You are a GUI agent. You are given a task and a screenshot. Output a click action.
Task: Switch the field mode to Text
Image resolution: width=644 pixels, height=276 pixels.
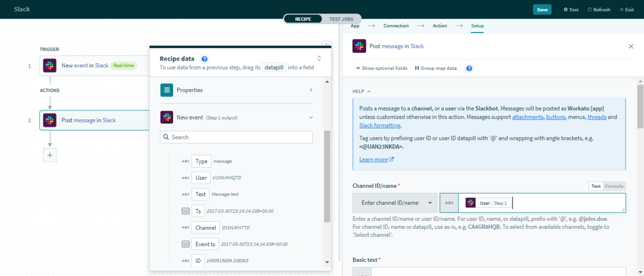coord(596,186)
